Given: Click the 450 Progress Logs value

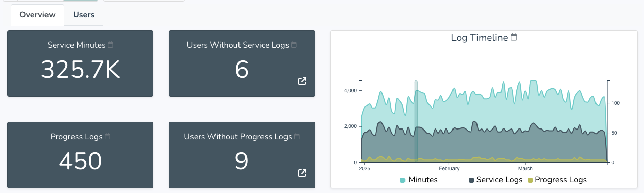Looking at the screenshot, I should coord(80,161).
